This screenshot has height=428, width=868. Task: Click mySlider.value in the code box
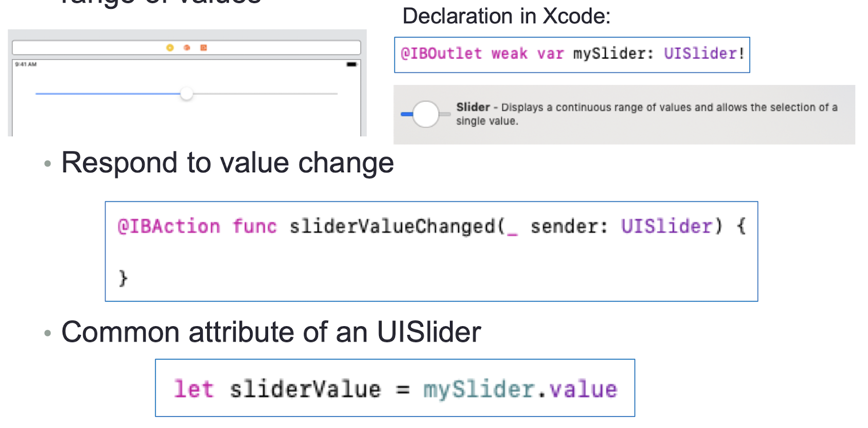tap(520, 389)
